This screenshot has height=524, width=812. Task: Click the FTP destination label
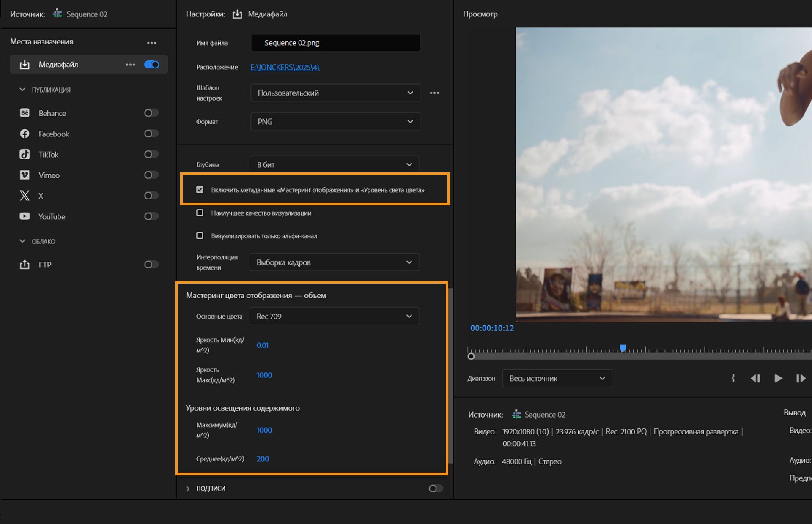(x=45, y=265)
